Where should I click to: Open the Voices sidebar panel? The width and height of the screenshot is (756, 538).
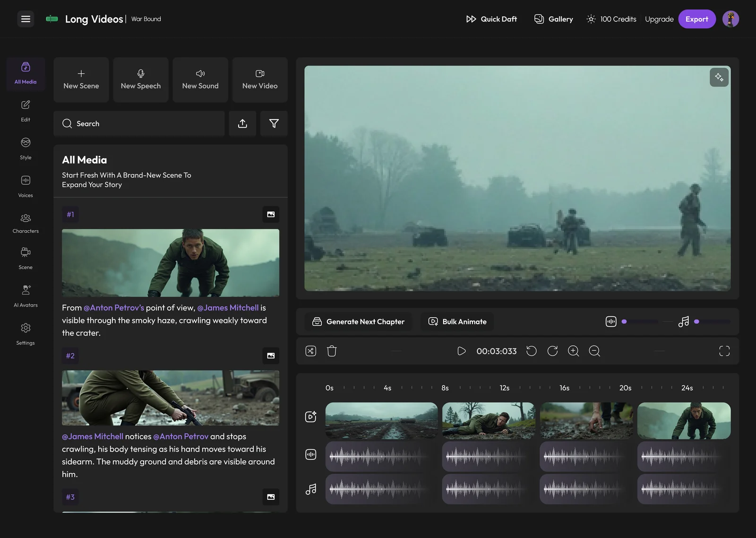pos(26,187)
